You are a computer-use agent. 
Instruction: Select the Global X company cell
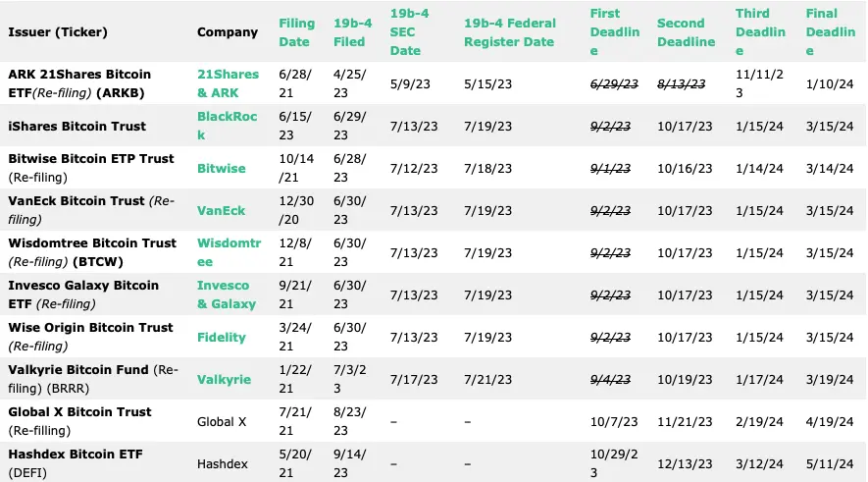[x=222, y=421]
